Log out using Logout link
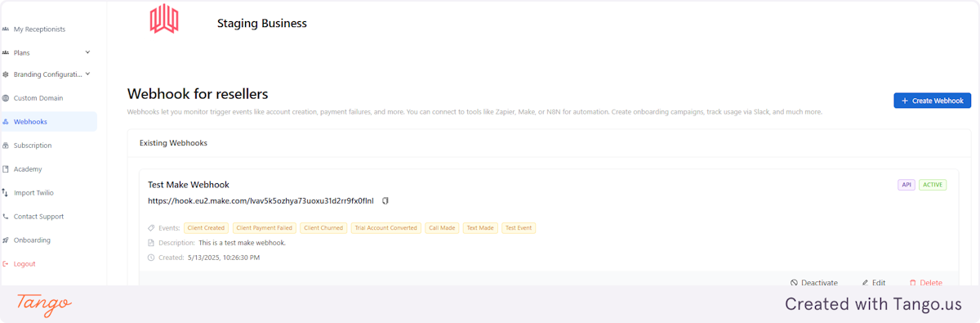The image size is (980, 323). click(24, 264)
